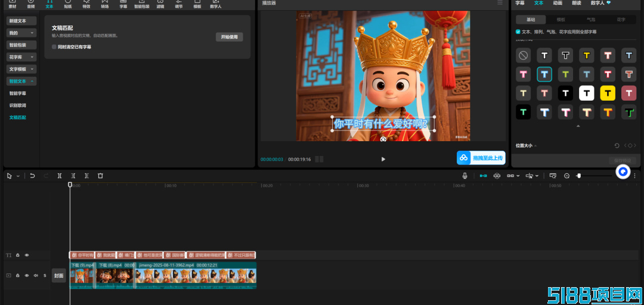Mute the main video track speaker
The height and width of the screenshot is (305, 644).
click(36, 275)
